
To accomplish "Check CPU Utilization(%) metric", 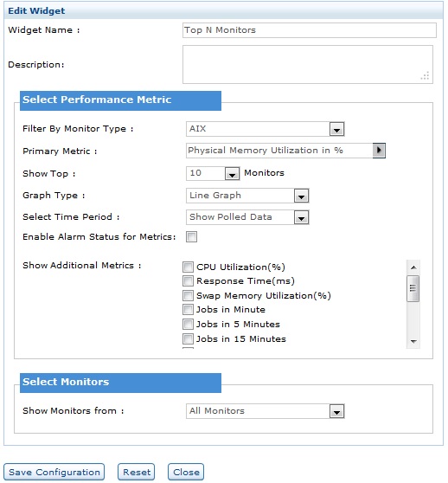I will (188, 267).
